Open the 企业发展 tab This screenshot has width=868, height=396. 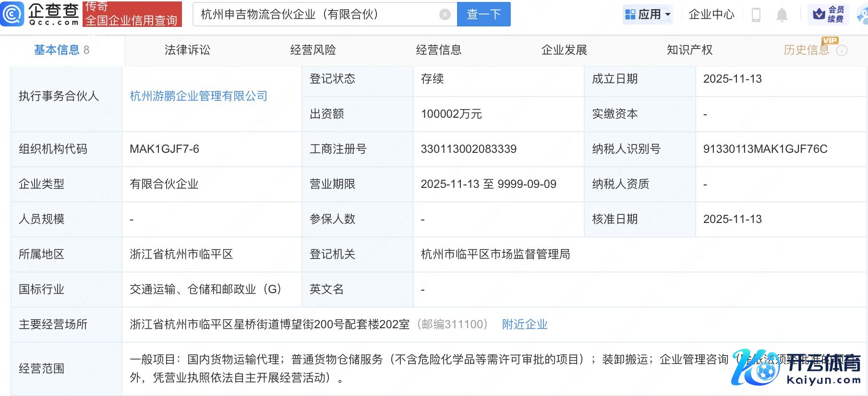click(x=564, y=50)
